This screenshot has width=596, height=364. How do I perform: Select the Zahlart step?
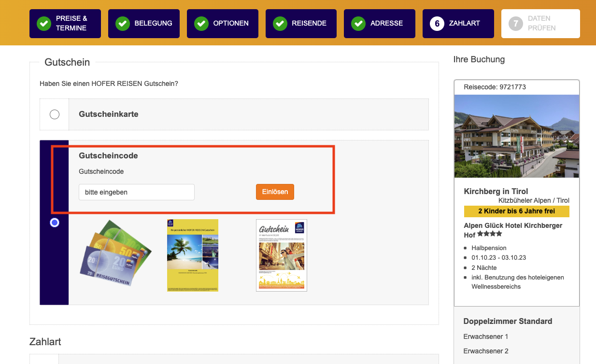point(458,23)
